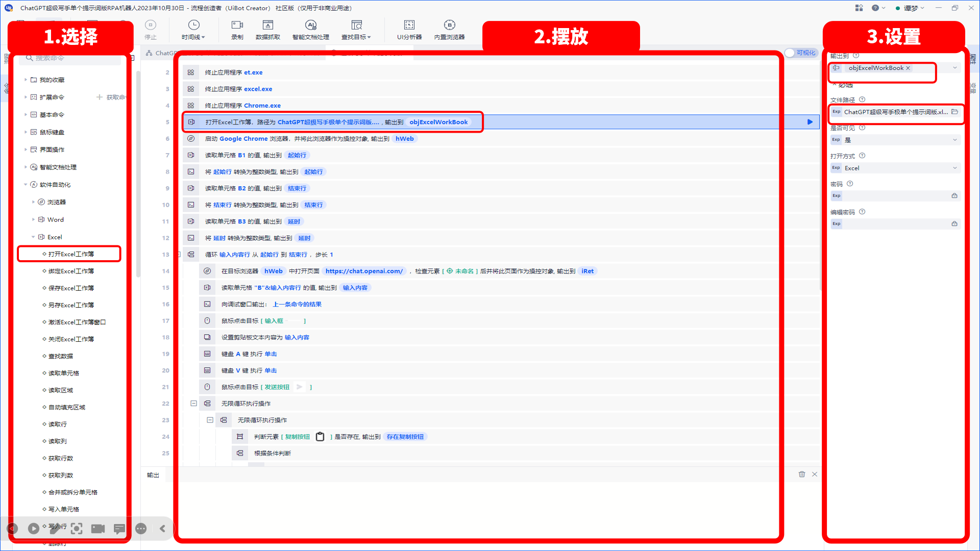This screenshot has height=551, width=980.
Task: Collapse the nested 无限循环执行操作 block on line 23
Action: 210,420
